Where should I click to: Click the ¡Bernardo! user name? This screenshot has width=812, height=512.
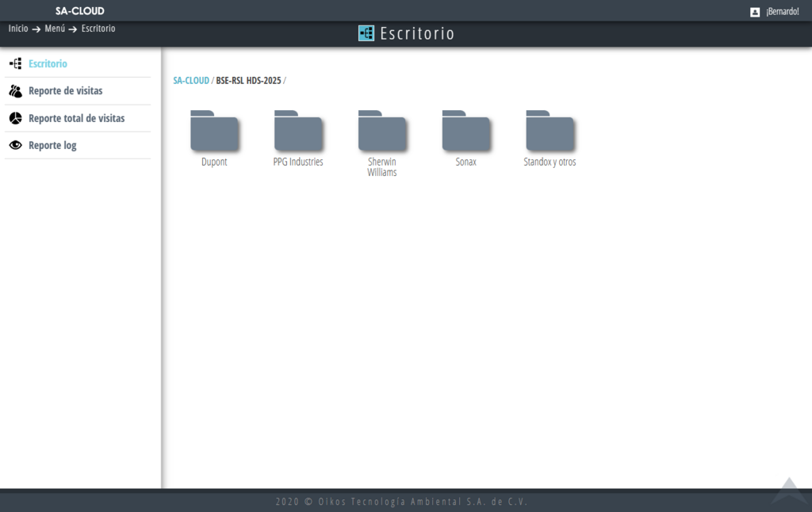[782, 12]
